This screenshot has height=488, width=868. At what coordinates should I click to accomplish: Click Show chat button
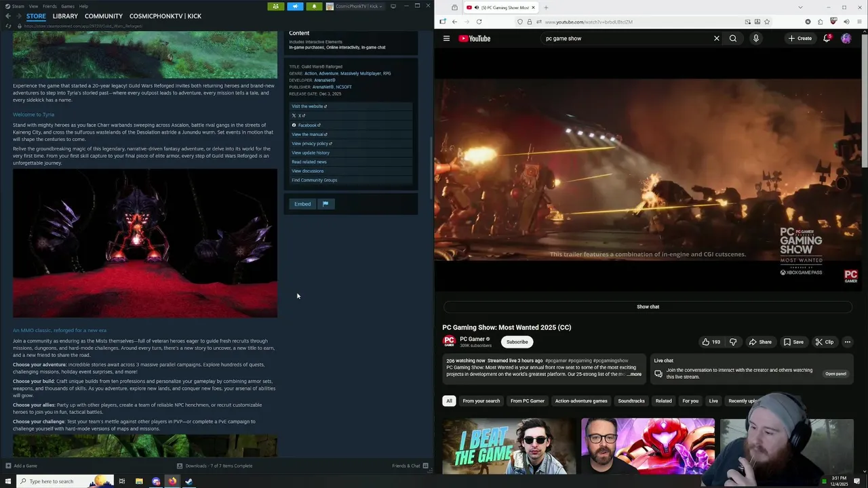[x=648, y=307]
